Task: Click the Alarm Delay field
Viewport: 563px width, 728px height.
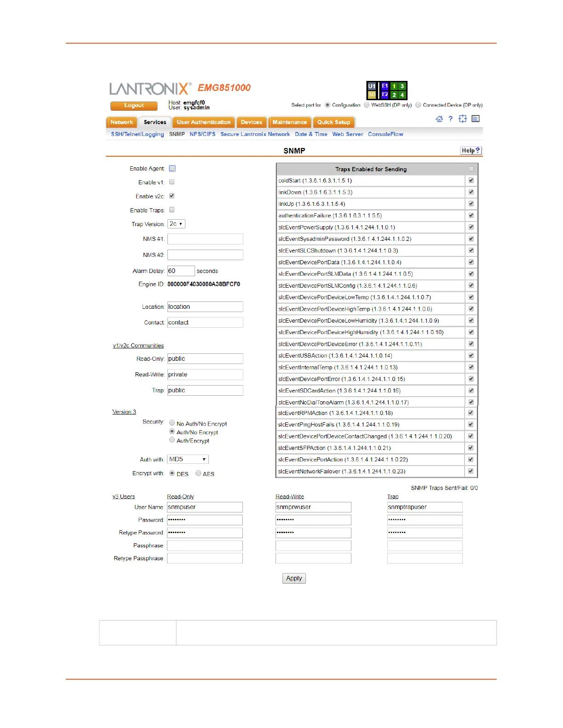Action: [181, 271]
